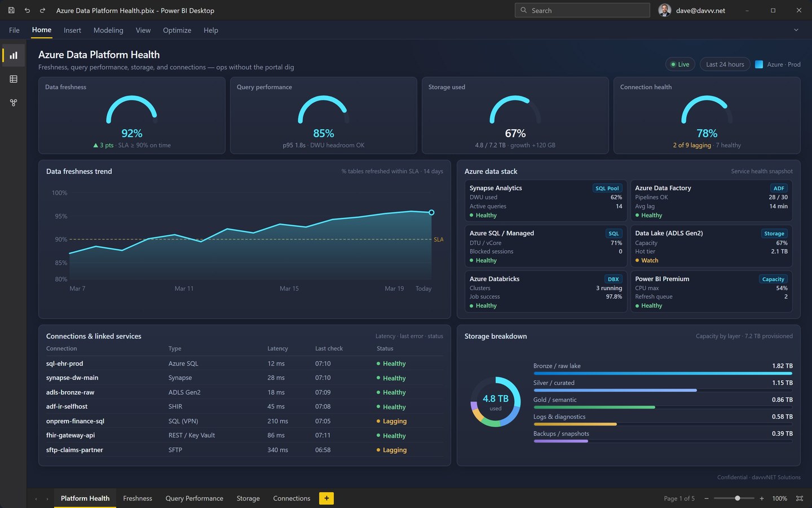Viewport: 812px width, 508px height.
Task: Click the Azure SQL / Managed SQL badge
Action: point(614,234)
